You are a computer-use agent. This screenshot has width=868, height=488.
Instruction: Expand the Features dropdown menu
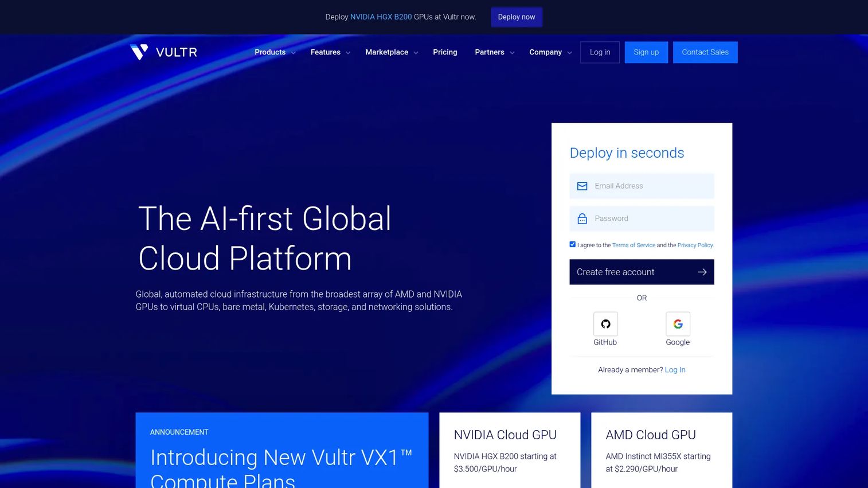(x=330, y=52)
